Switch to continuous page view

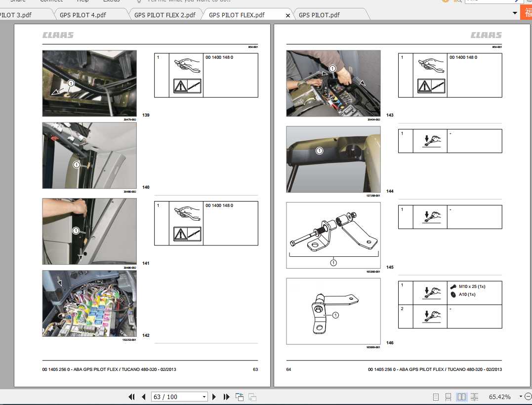448,397
